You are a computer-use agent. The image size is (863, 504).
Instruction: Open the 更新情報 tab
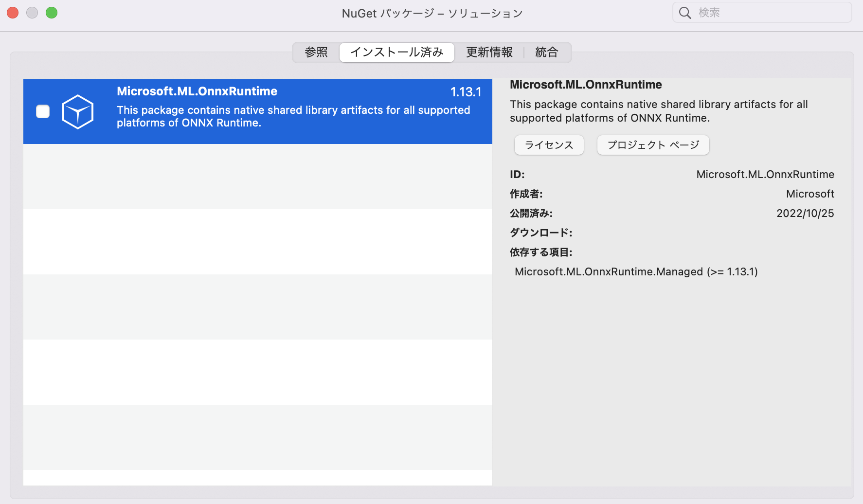tap(489, 52)
